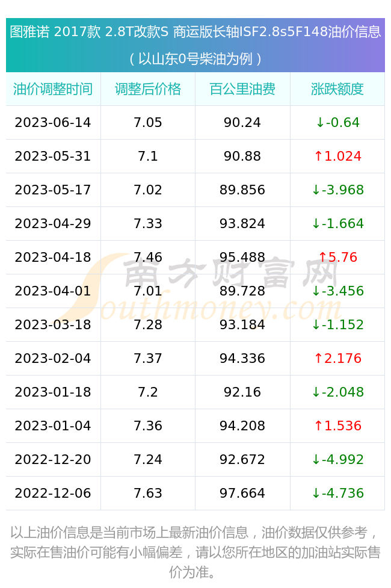391x588 pixels.
Task: Select the date 2022-12-06
Action: (53, 494)
